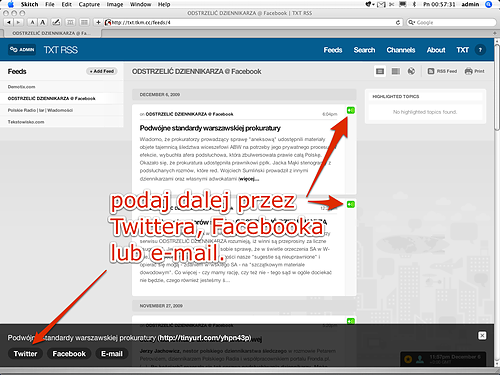This screenshot has width=500, height=375.
Task: Open the Channels navigation item
Action: [401, 50]
